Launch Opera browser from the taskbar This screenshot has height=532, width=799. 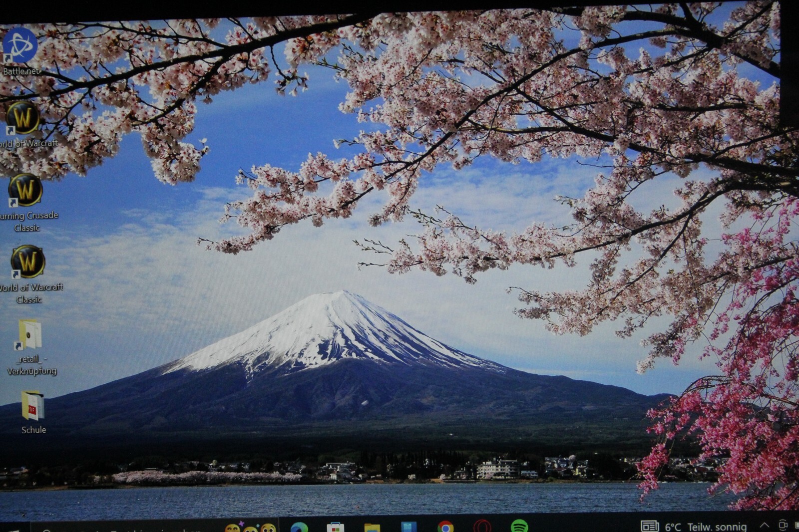pos(482,526)
